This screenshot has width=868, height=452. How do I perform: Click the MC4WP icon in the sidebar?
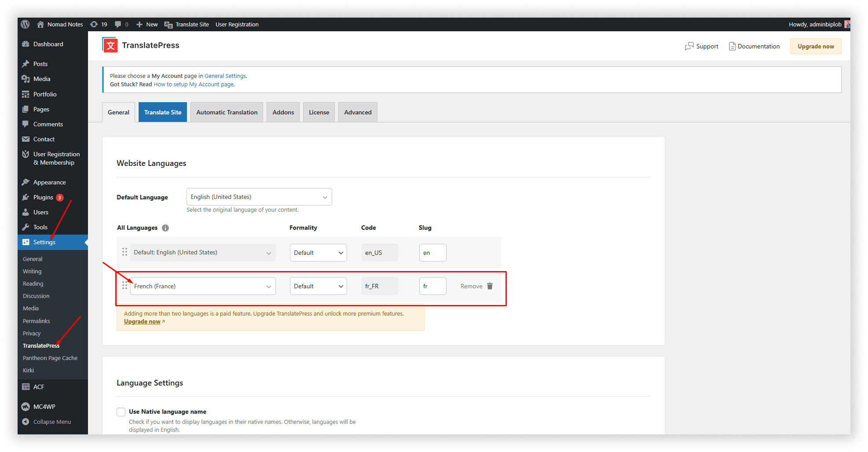pos(26,407)
